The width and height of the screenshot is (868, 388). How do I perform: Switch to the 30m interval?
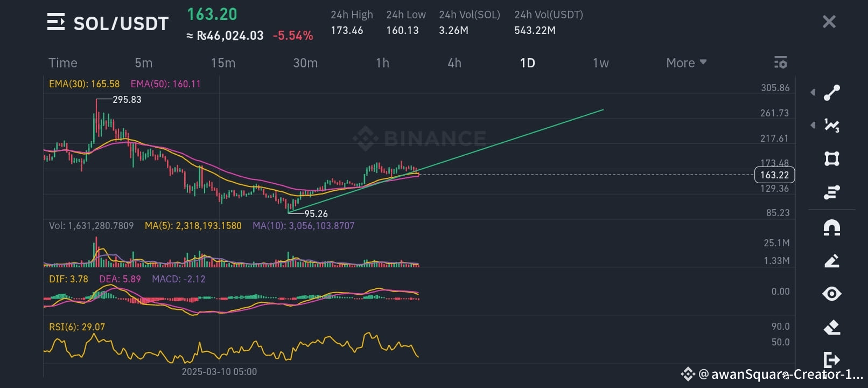[305, 63]
